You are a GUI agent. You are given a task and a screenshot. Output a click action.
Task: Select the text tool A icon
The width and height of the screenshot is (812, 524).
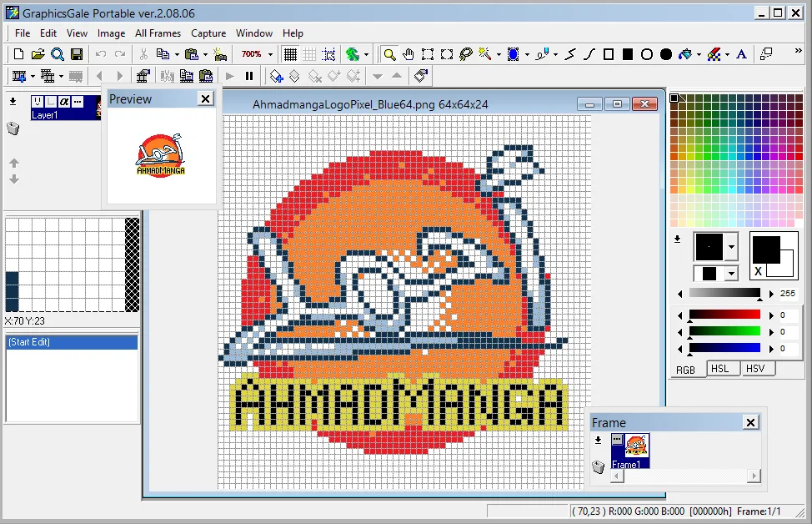coord(742,54)
